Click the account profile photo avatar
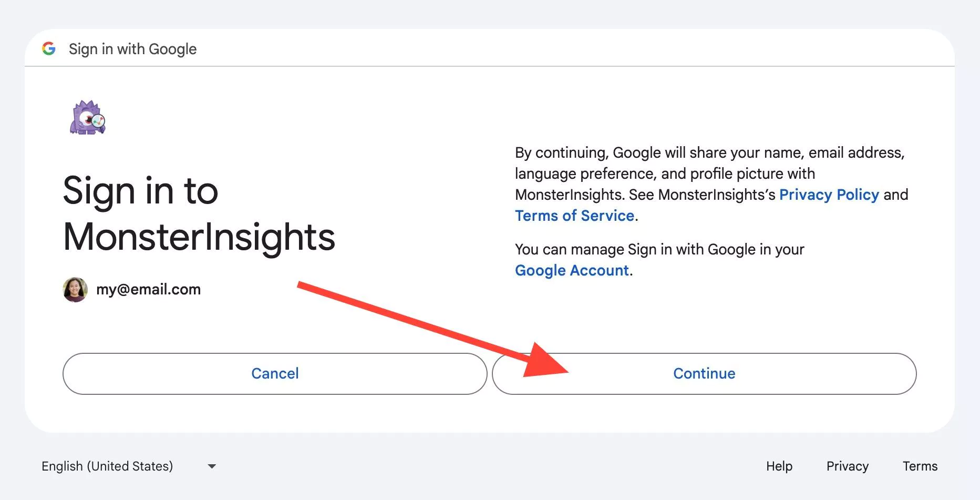 tap(75, 290)
